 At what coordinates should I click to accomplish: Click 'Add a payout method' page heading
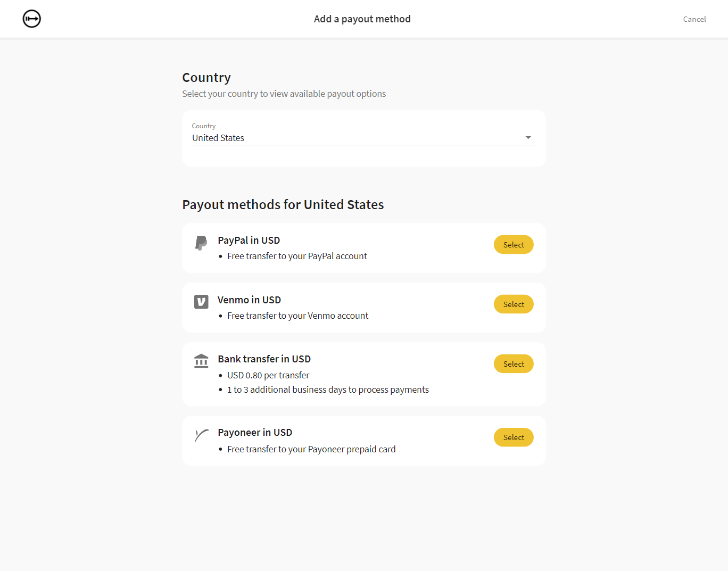coord(362,19)
